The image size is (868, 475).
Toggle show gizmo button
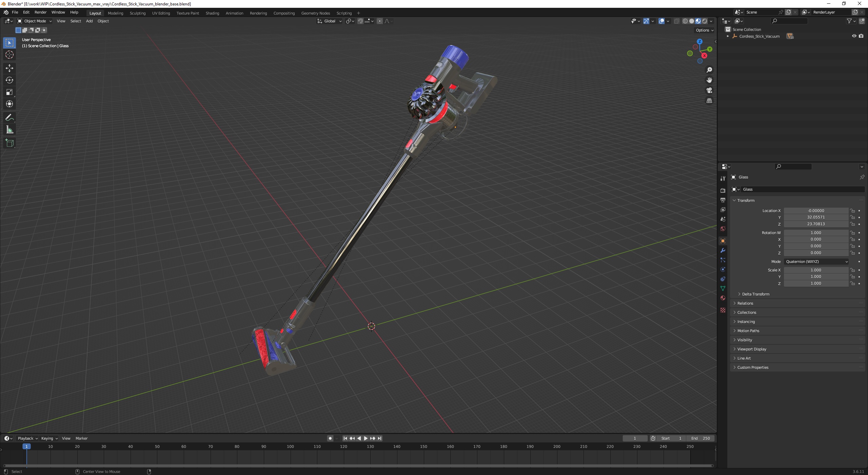click(646, 21)
